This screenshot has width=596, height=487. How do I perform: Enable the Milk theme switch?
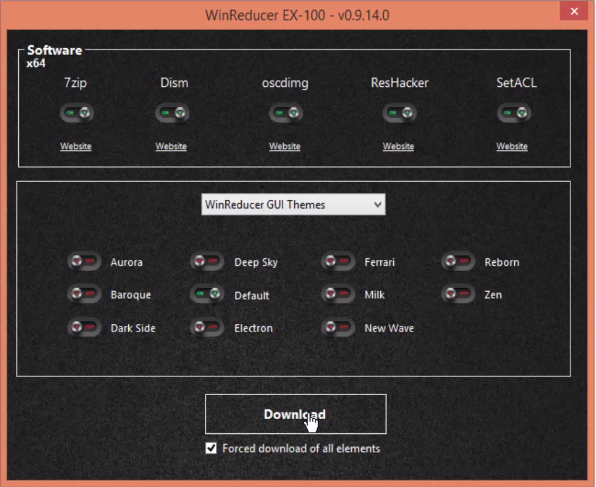point(338,294)
